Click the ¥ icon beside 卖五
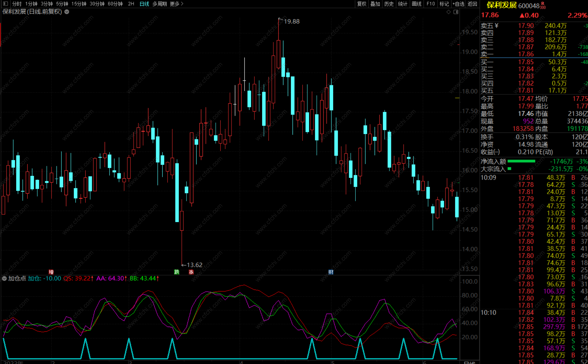This screenshot has height=364, width=588. 496,26
